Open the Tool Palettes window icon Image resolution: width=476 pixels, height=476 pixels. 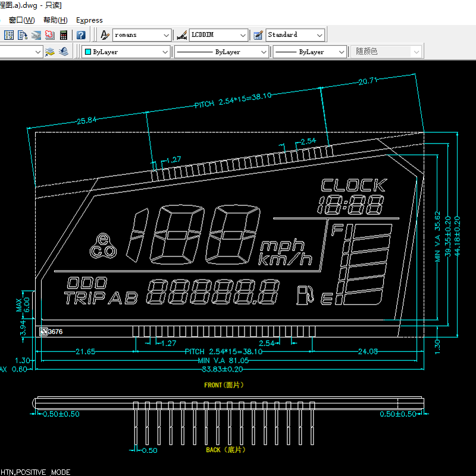(x=36, y=35)
